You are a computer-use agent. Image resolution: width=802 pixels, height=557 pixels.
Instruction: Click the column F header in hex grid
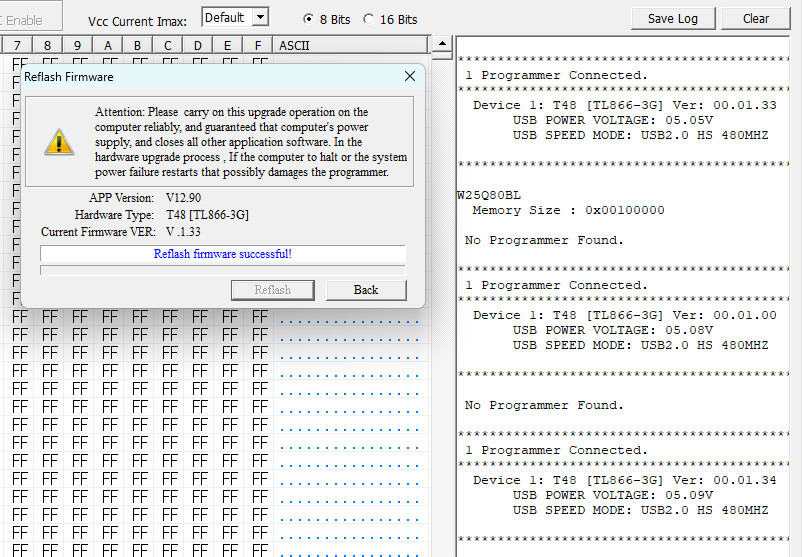click(258, 46)
